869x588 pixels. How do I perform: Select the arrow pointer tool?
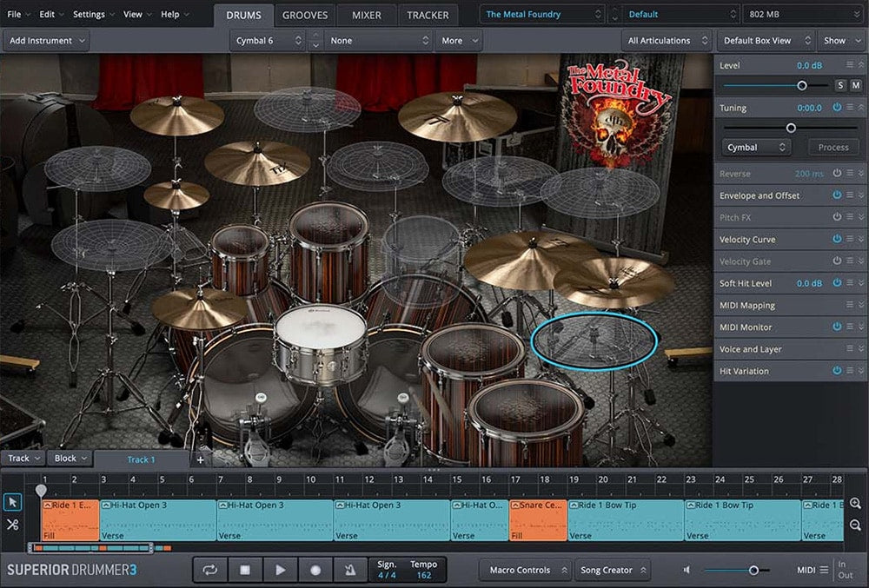(x=12, y=502)
